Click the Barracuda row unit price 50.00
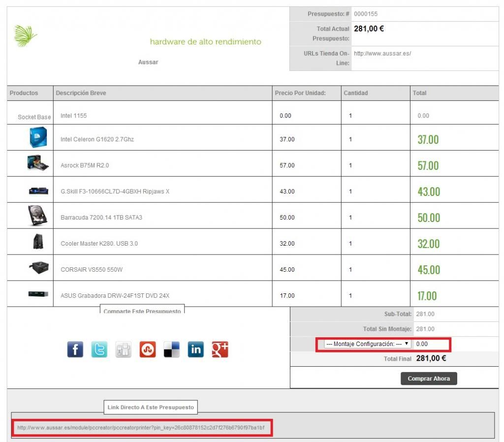 click(287, 217)
